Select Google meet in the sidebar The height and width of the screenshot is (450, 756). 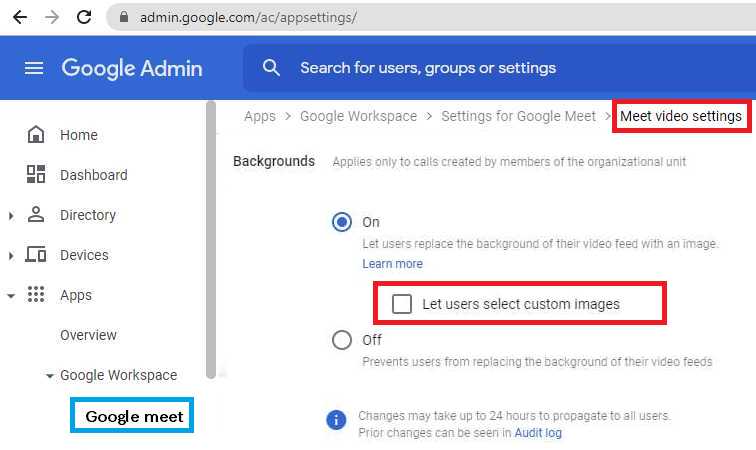click(132, 416)
